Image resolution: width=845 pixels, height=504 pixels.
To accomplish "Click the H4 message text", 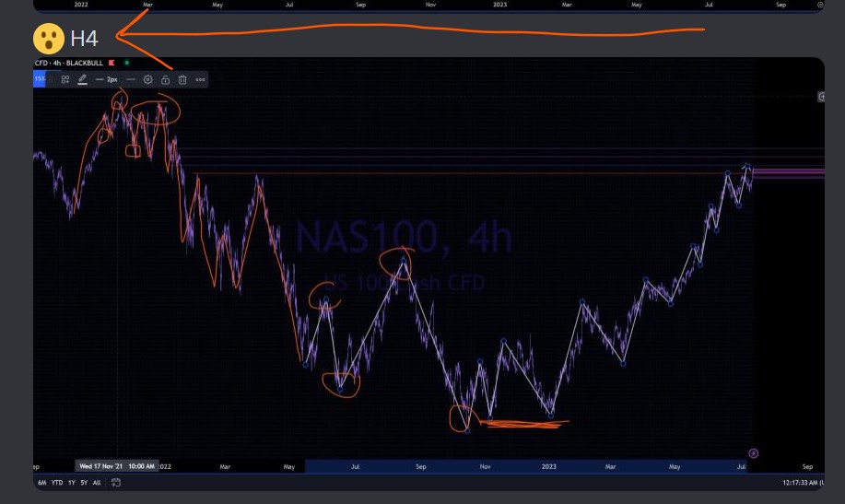I will 84,39.
